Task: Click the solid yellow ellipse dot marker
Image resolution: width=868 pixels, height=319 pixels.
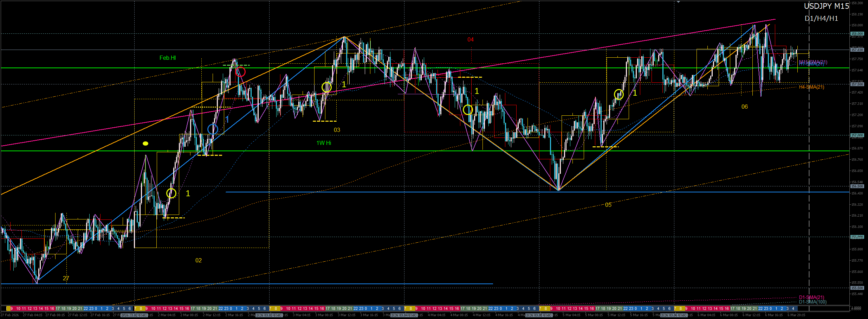Action: pos(145,143)
